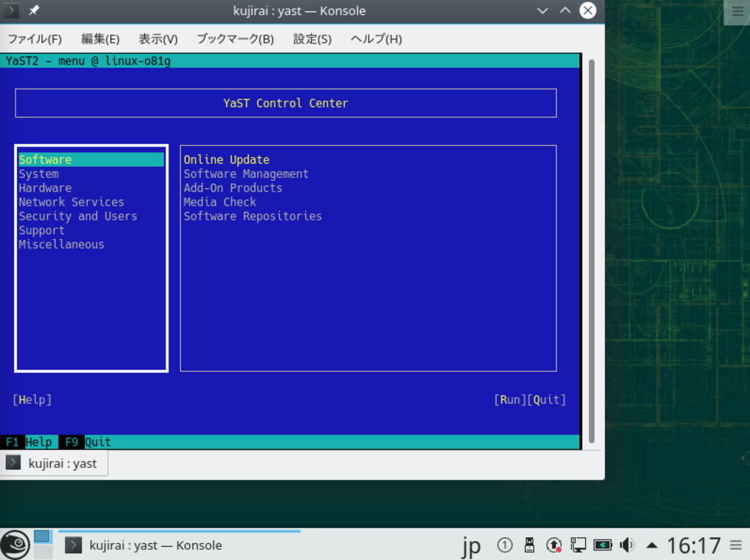750x560 pixels.
Task: Open the removable devices tray icon
Action: coord(530,545)
